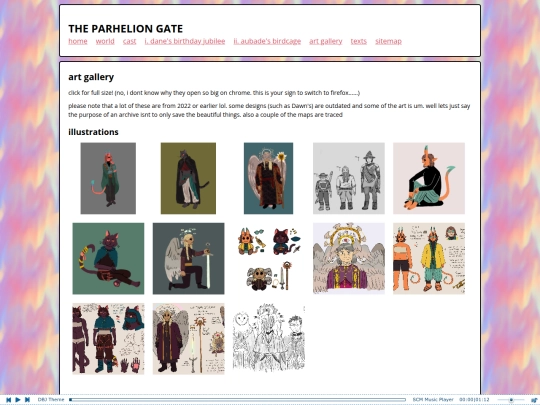
Task: Go to the world page
Action: (105, 41)
